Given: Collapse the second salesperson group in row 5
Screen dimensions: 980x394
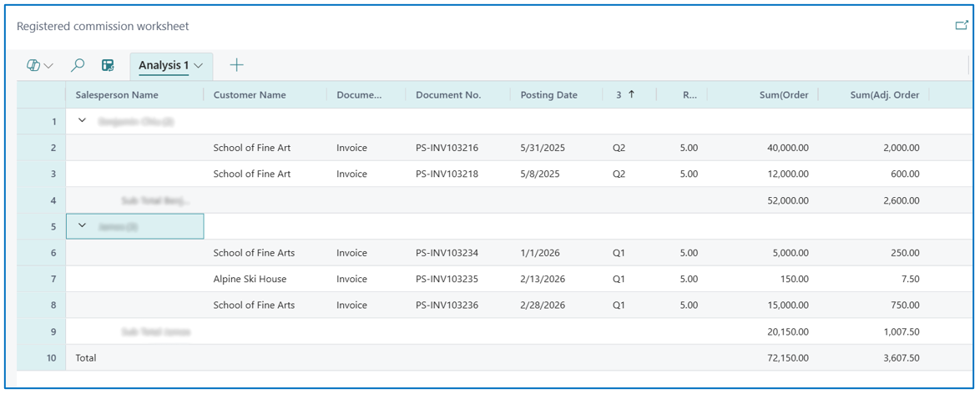Looking at the screenshot, I should pyautogui.click(x=82, y=225).
